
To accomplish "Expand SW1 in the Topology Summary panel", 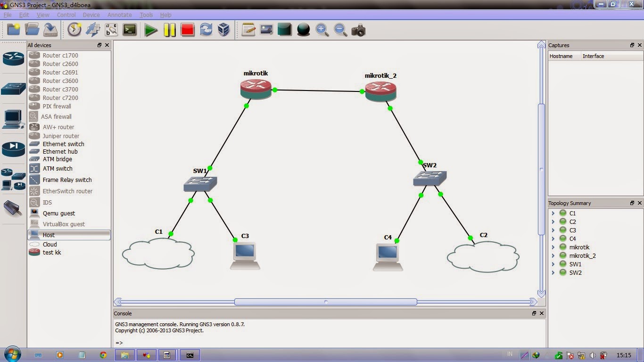I will tap(553, 264).
